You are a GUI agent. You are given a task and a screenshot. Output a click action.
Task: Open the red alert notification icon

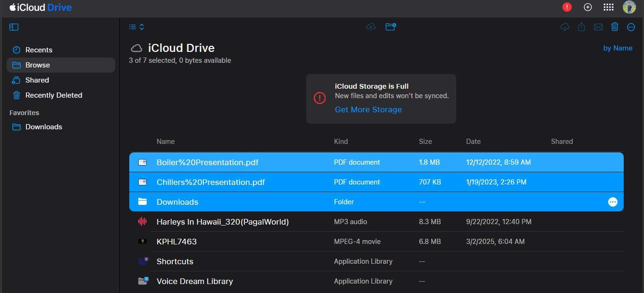click(567, 7)
